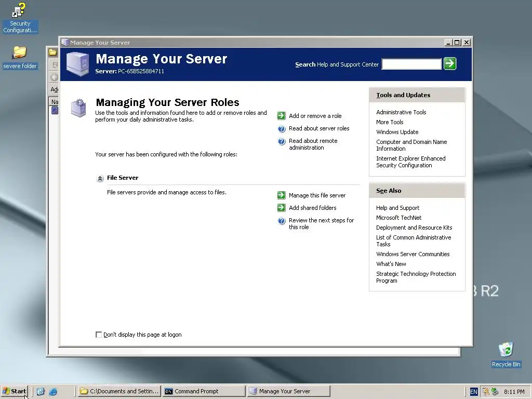532x399 pixels.
Task: Close the Manage Your Server window
Action: (x=467, y=43)
